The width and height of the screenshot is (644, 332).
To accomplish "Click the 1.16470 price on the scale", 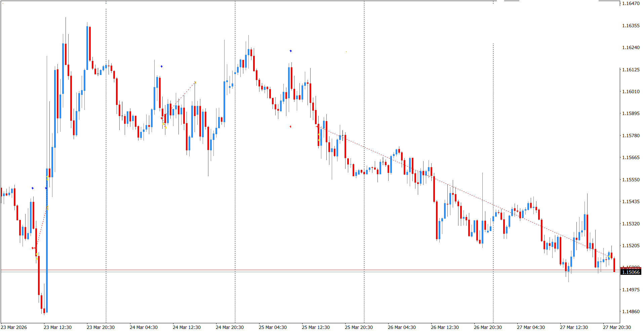I will 631,4.
